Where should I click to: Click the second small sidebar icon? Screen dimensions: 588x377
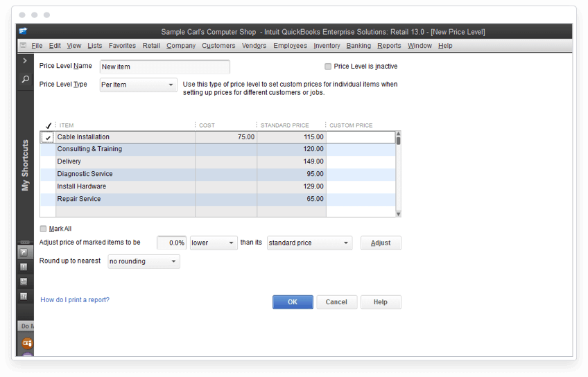[x=24, y=267]
